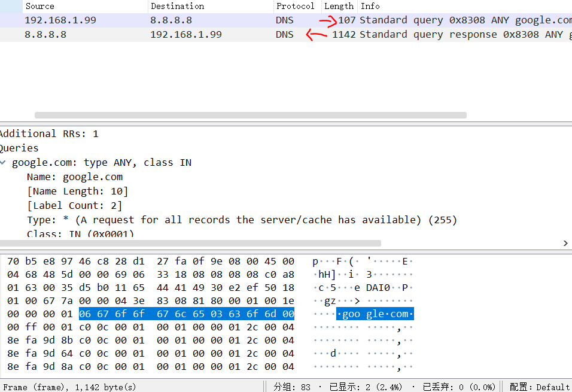Click the packet details horizontal scrollbar
The height and width of the screenshot is (392, 572).
coord(190,243)
